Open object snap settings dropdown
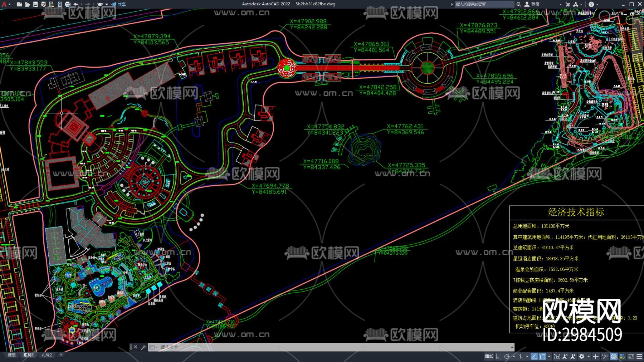The image size is (644, 362). [x=549, y=357]
